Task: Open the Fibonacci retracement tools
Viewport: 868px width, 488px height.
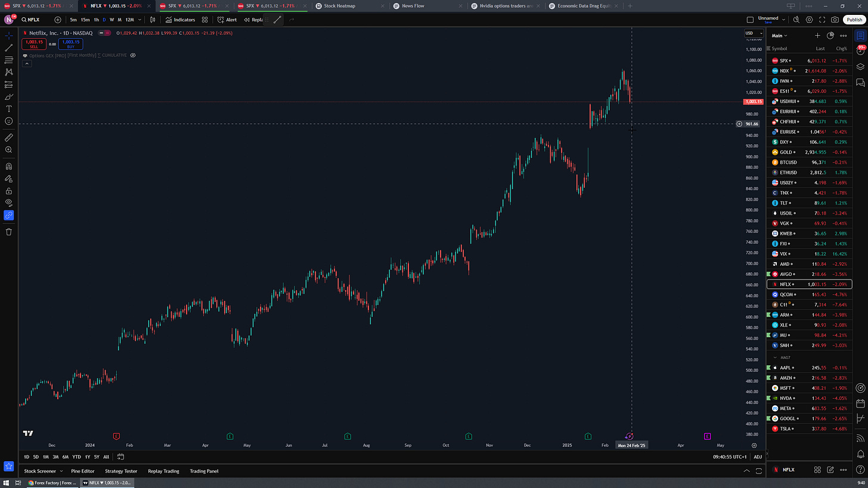Action: coord(9,60)
